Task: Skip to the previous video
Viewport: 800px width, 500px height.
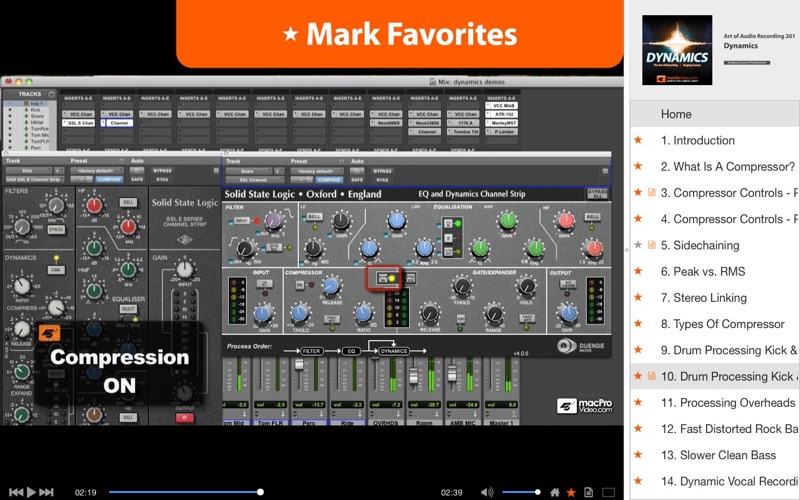Action: point(16,492)
